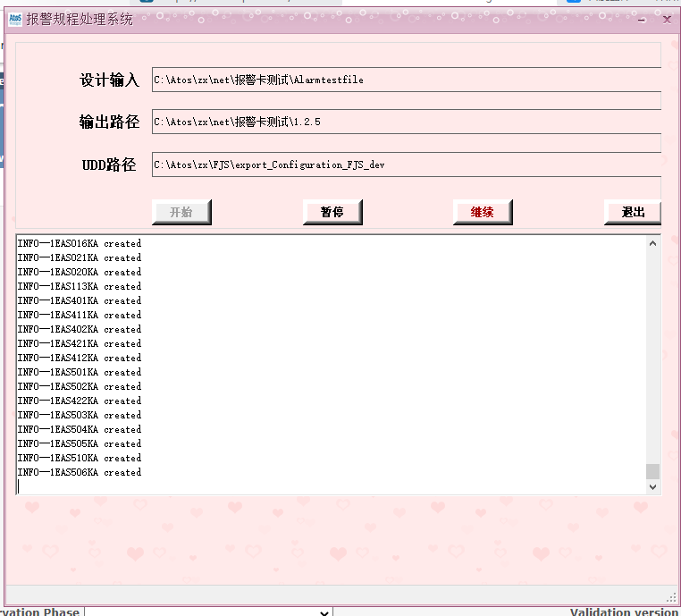Close the 报警规程处理系统 window
681x616 pixels.
click(x=667, y=20)
